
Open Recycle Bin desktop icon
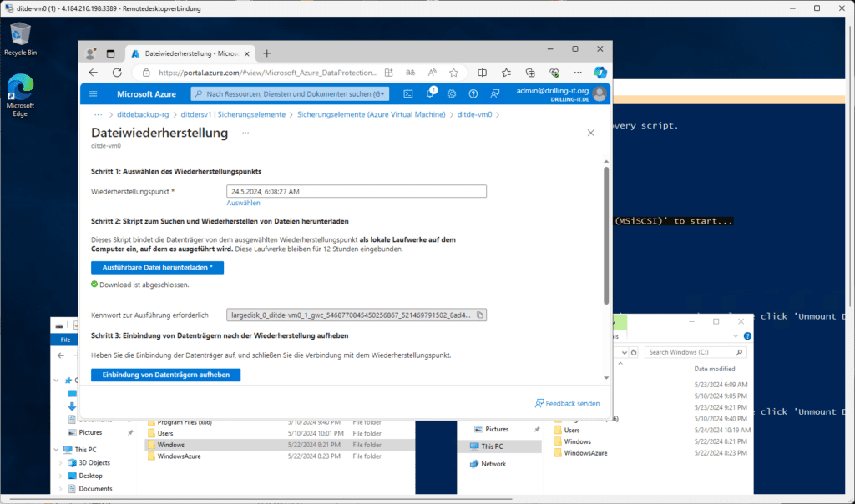pyautogui.click(x=20, y=39)
